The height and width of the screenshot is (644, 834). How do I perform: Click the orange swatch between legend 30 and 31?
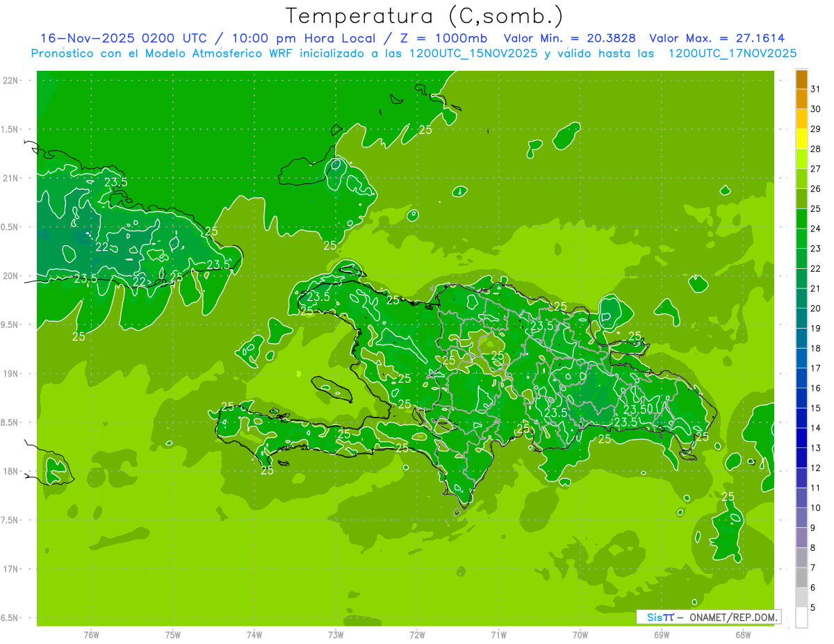click(x=801, y=99)
